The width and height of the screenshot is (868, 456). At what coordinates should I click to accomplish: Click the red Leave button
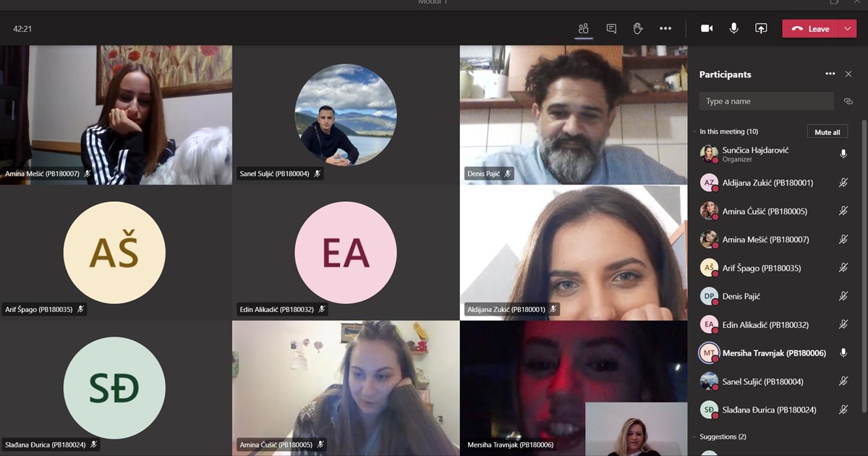point(810,29)
